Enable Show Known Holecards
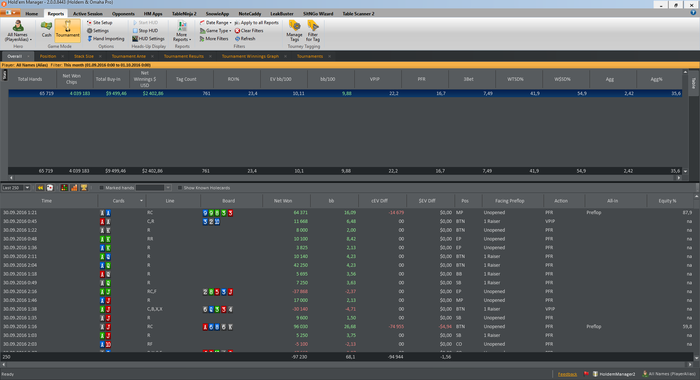Screen dimensions: 700x380 [180, 188]
